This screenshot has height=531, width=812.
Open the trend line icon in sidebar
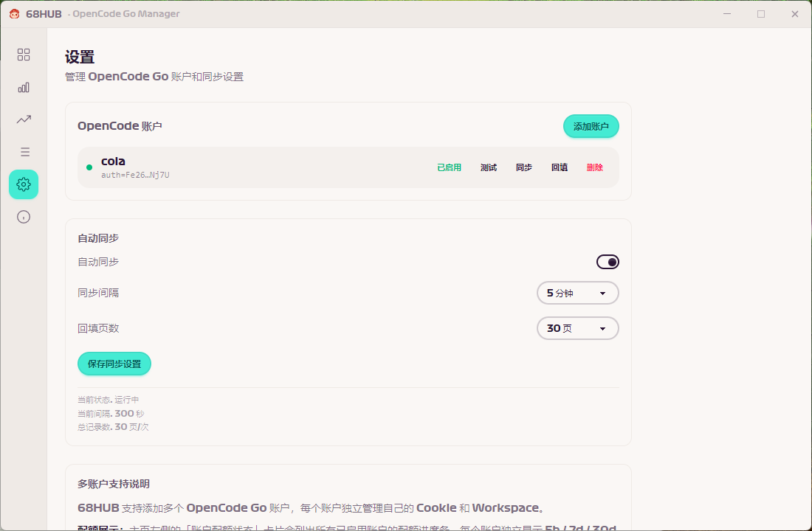[24, 119]
